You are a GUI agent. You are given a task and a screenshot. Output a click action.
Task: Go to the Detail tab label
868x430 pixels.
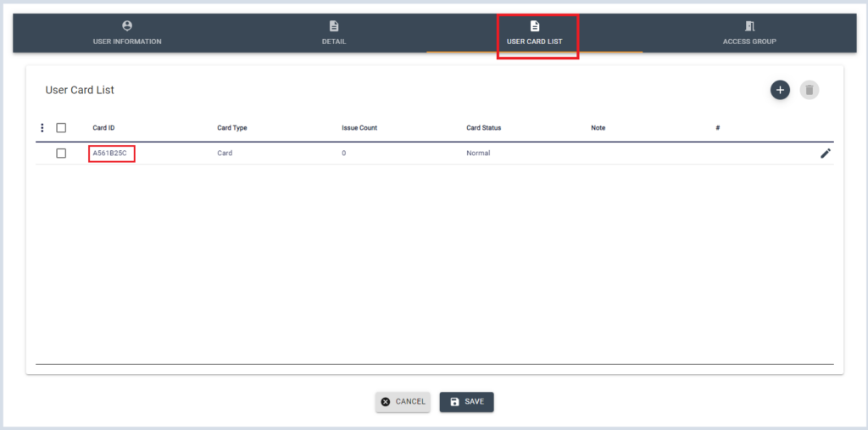(334, 42)
